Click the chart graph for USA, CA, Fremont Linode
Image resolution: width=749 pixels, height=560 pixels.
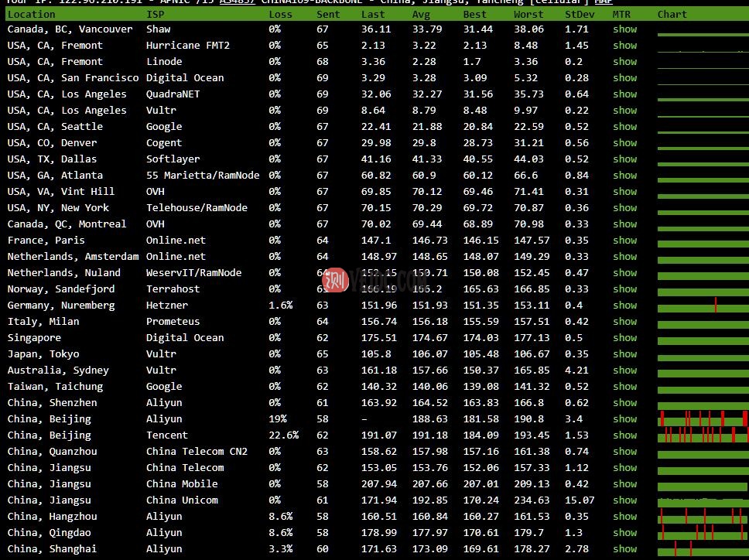click(x=700, y=61)
